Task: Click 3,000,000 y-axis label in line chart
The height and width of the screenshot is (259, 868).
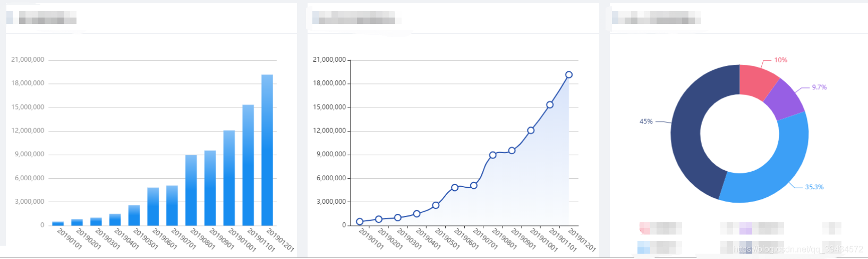Action: [331, 202]
